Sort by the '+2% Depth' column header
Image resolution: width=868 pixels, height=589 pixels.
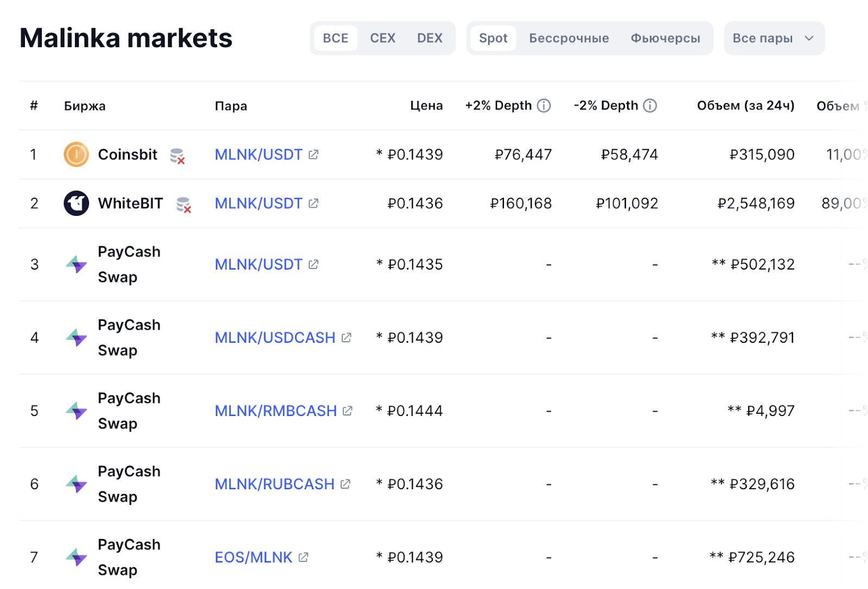(x=498, y=106)
